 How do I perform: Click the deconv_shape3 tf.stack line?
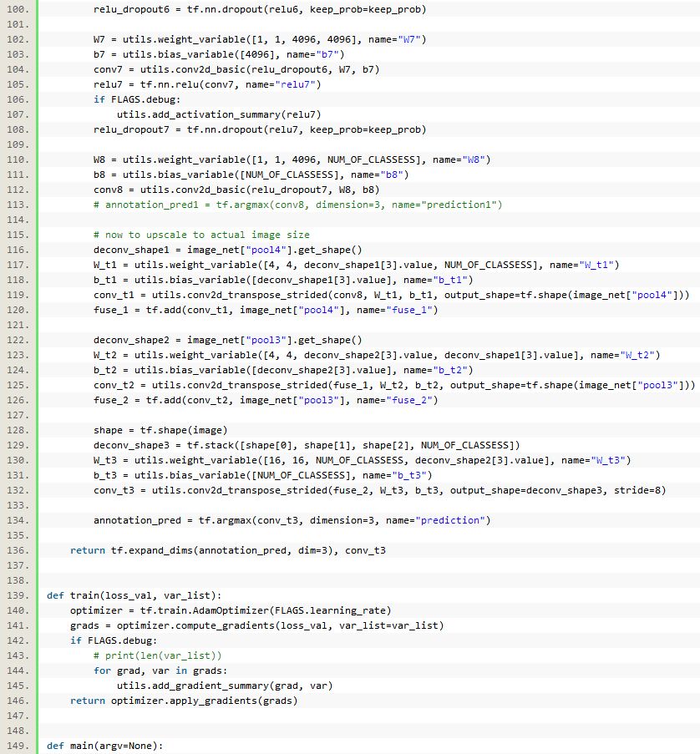tap(307, 445)
